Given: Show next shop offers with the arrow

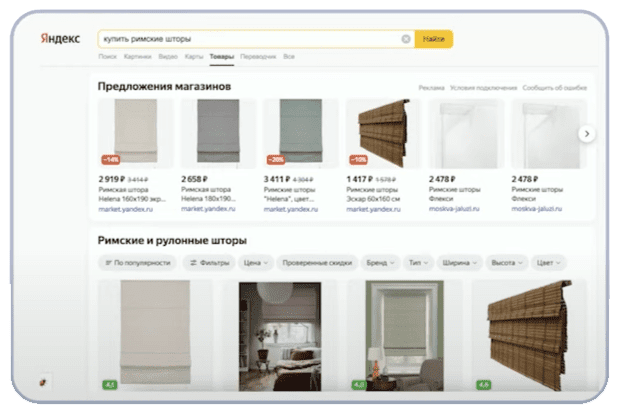Looking at the screenshot, I should point(587,134).
